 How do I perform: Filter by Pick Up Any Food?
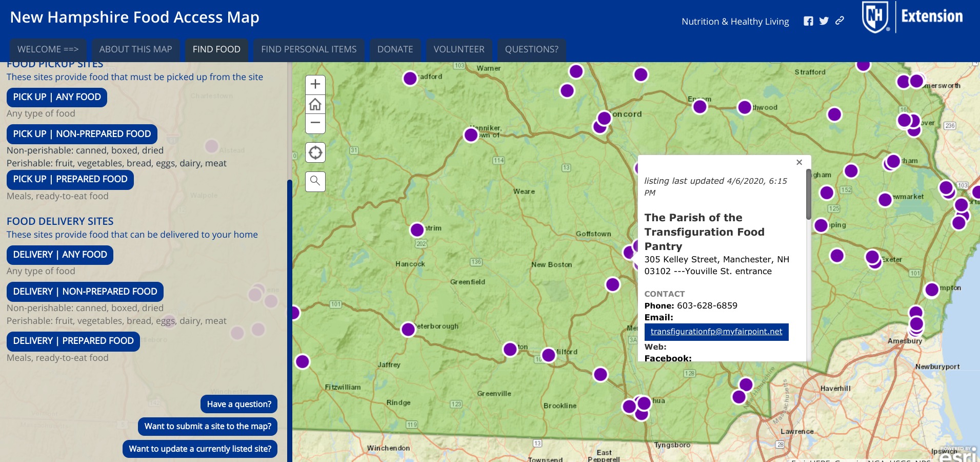[x=57, y=97]
